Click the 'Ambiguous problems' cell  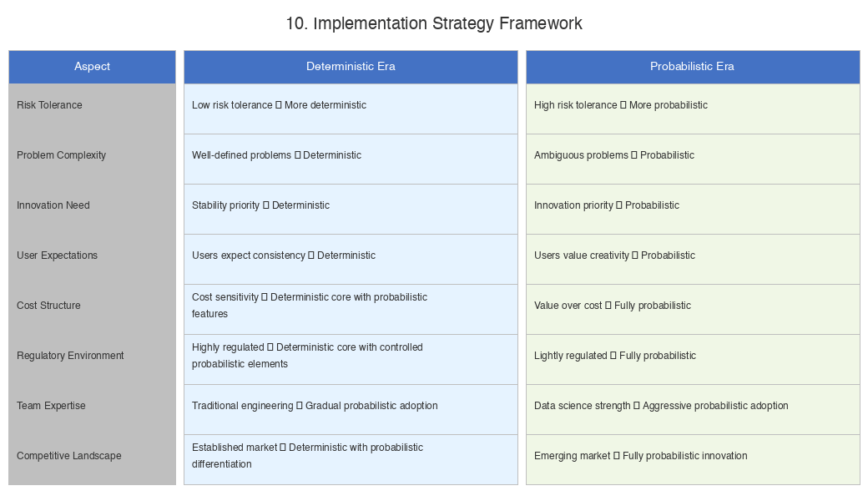[x=693, y=159]
